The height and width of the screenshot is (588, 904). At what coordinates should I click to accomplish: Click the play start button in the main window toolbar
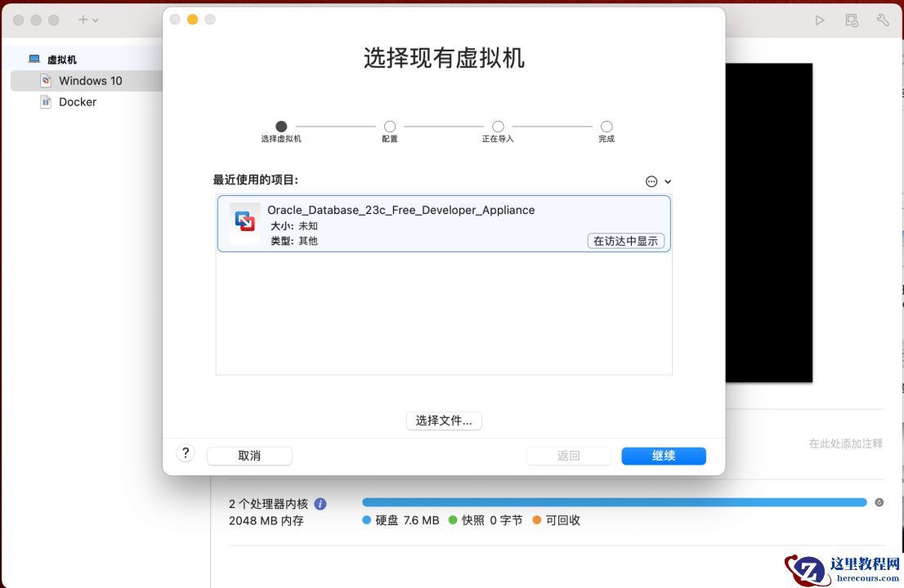[x=820, y=20]
